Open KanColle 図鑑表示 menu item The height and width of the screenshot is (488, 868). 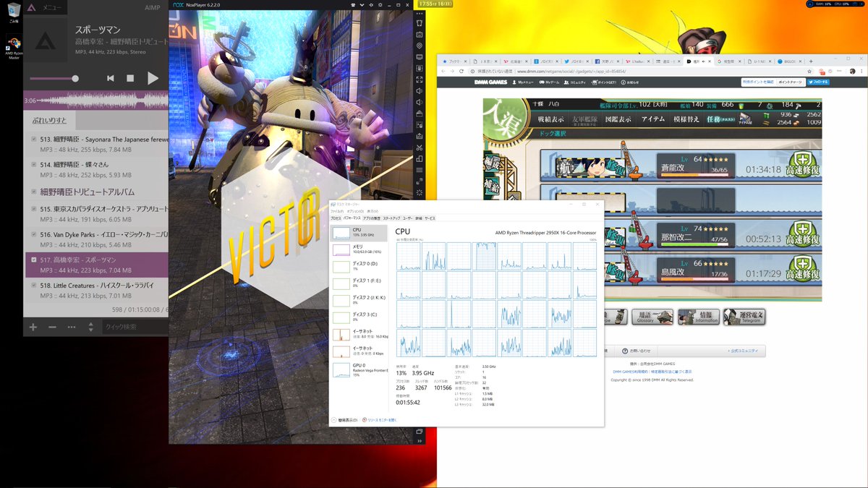[618, 119]
